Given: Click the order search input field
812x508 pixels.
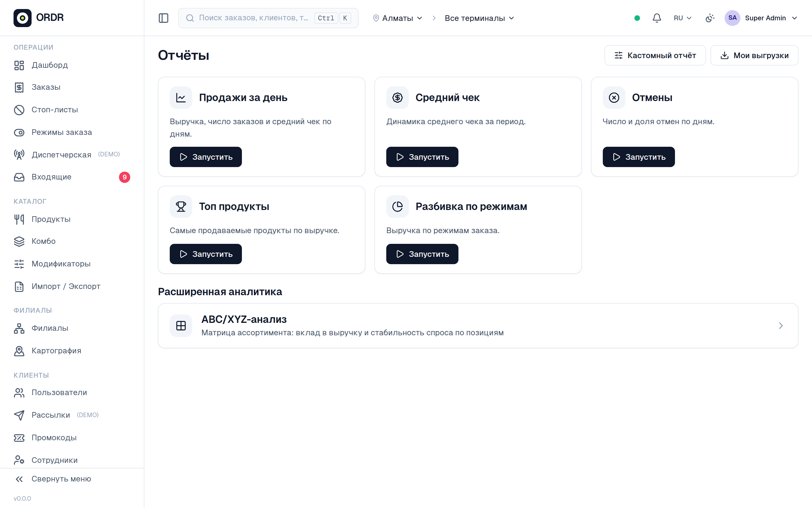Looking at the screenshot, I should click(x=268, y=18).
